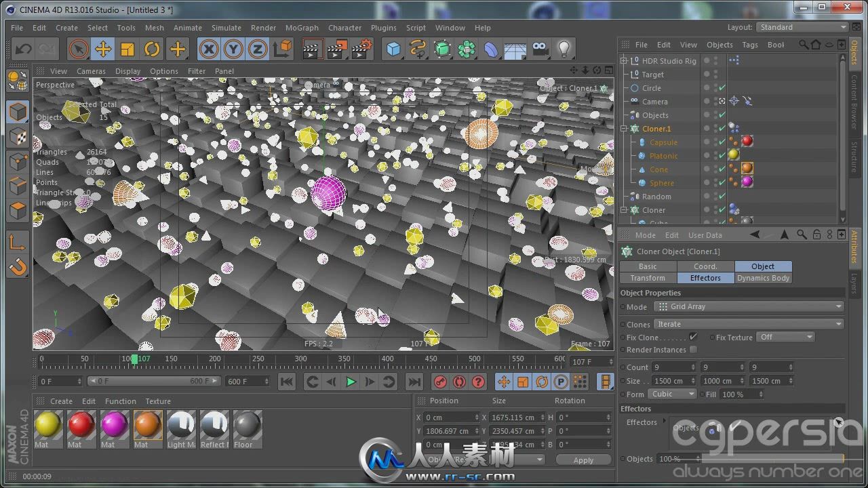Toggle X axis lock
Screen dimensions: 868x488
click(x=209, y=49)
